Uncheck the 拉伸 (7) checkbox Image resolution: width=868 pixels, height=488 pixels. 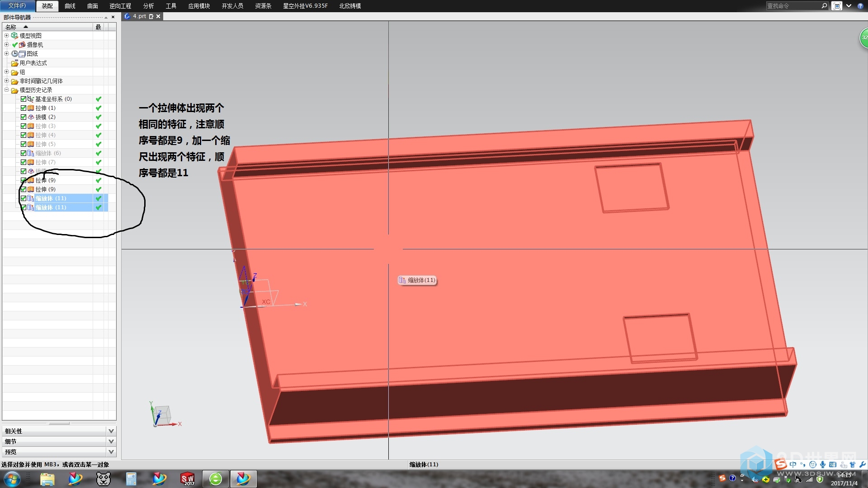tap(24, 162)
